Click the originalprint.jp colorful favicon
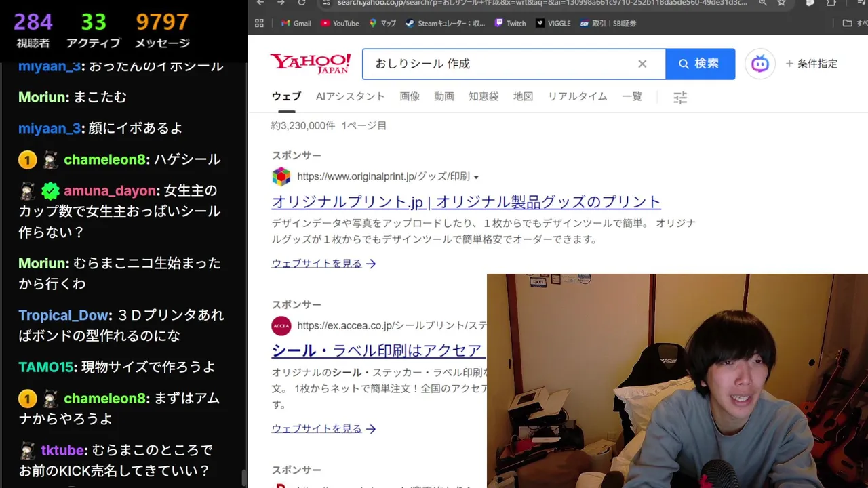Image resolution: width=868 pixels, height=488 pixels. 281,177
